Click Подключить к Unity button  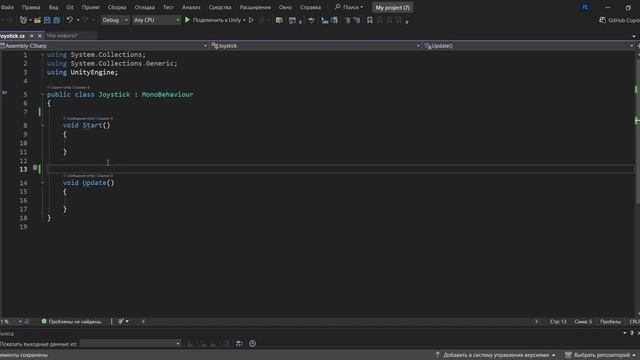pos(217,20)
